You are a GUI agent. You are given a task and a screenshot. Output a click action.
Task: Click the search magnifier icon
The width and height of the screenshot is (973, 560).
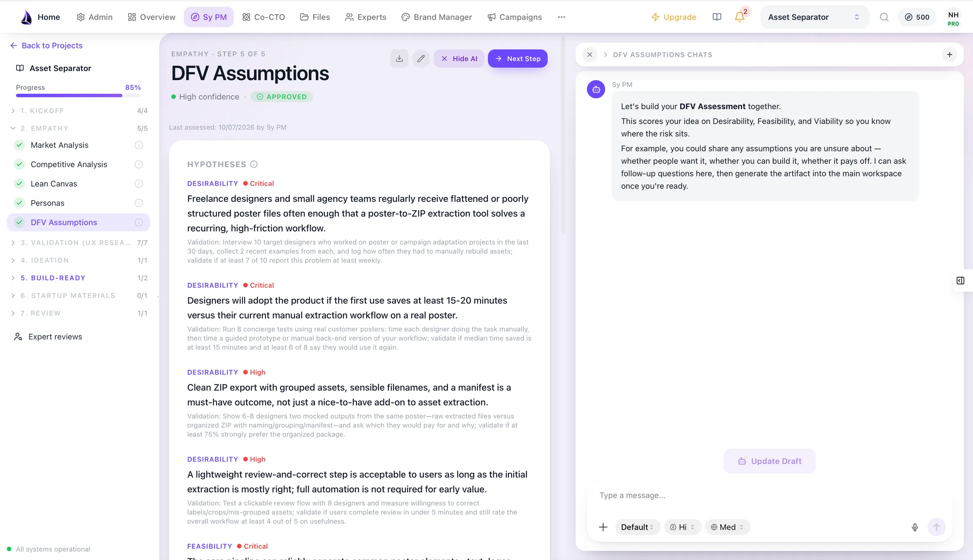click(884, 17)
